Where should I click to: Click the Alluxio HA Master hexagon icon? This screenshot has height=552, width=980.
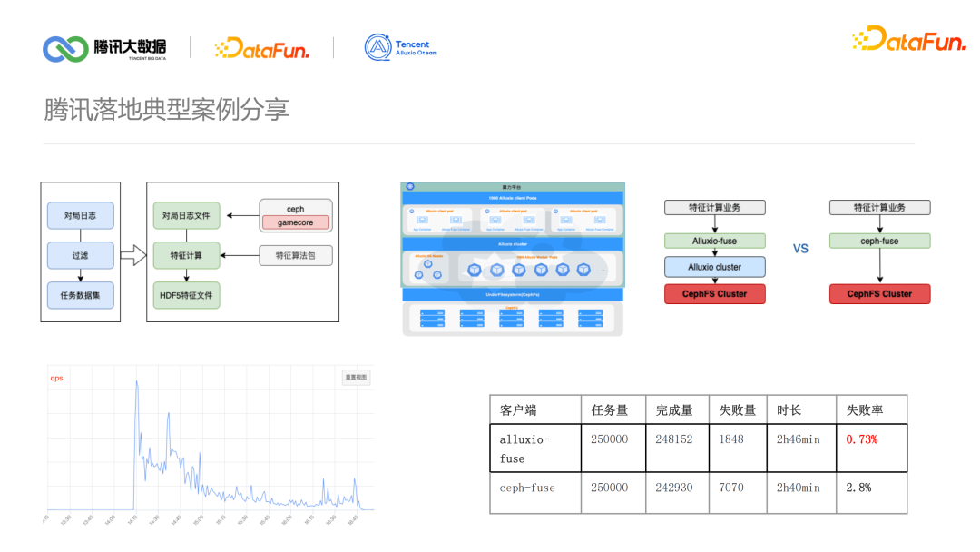426,264
